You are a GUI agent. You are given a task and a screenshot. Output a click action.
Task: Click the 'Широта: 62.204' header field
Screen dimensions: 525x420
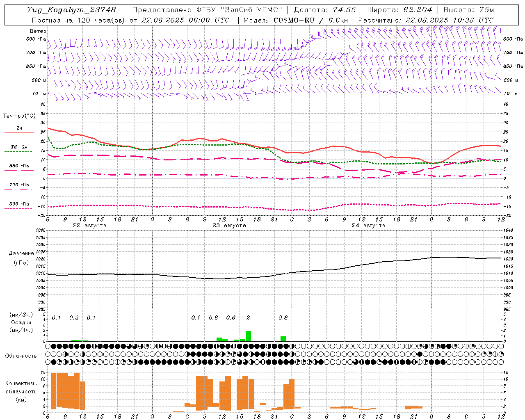[x=399, y=10]
